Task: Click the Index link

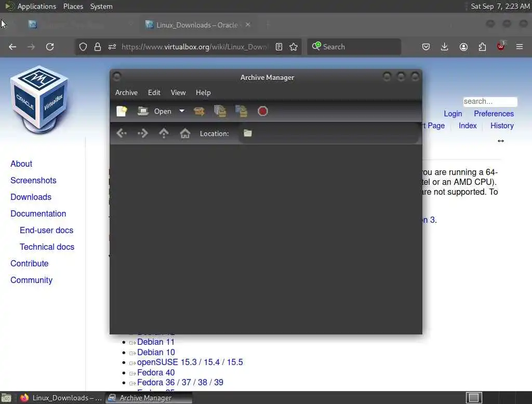Action: click(468, 126)
